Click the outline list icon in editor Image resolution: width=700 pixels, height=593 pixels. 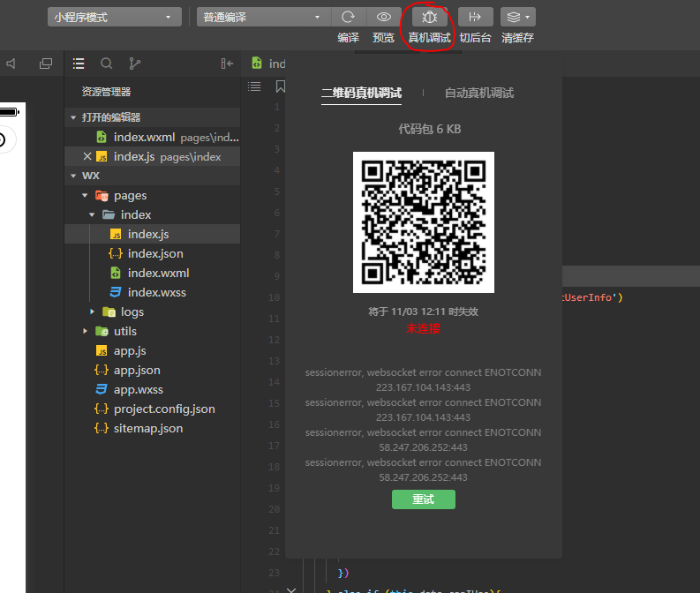tap(254, 86)
